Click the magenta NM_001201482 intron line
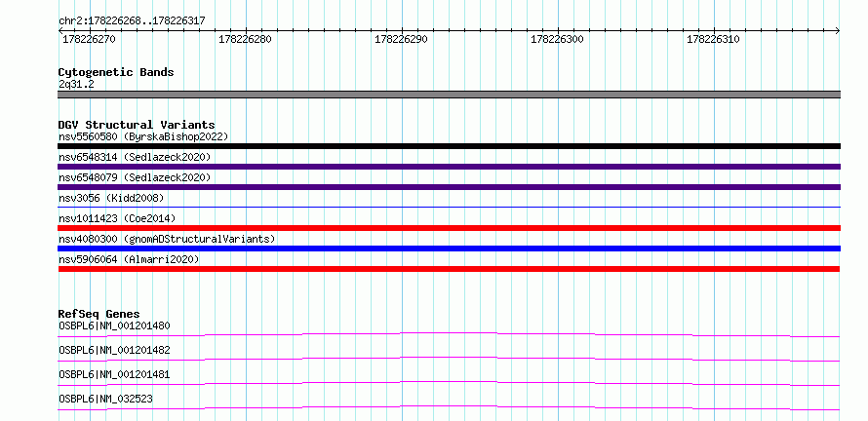Image resolution: width=868 pixels, height=421 pixels. tap(449, 359)
